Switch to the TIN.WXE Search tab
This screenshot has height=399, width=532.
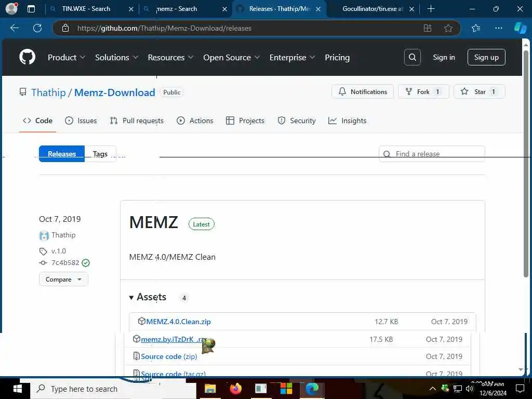pos(86,9)
